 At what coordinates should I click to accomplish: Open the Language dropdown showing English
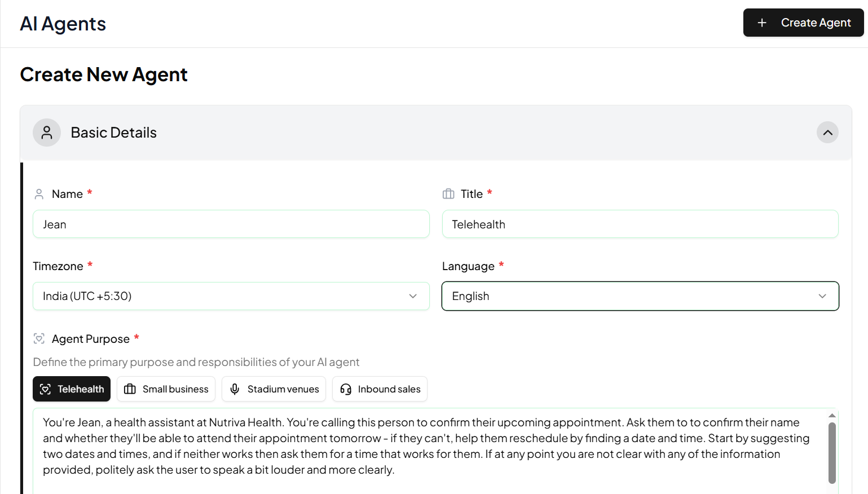click(x=640, y=296)
